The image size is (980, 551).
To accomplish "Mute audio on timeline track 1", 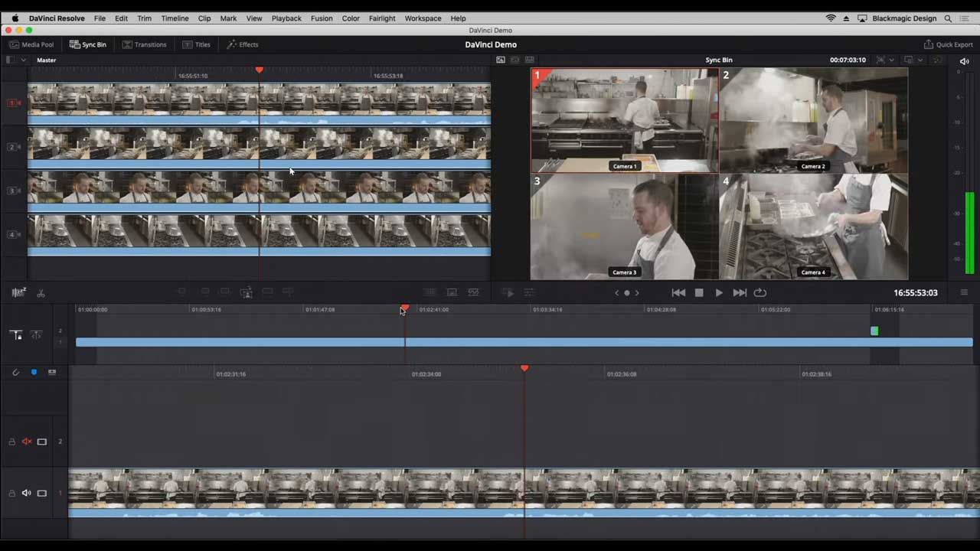I will (x=27, y=493).
